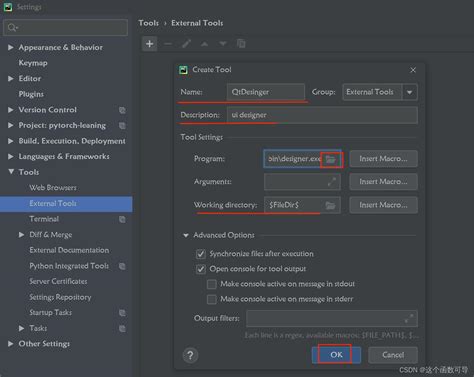
Task: Click project-level icon beside Startup Tasks
Action: coord(122,313)
